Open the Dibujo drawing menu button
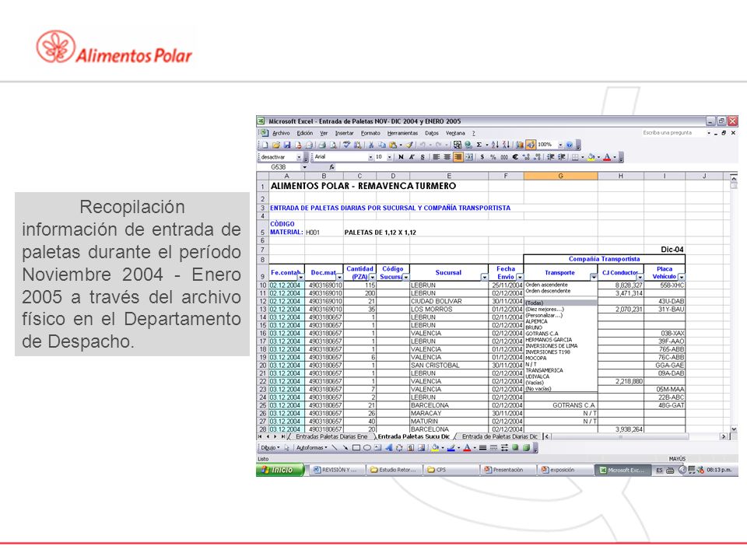Screen dimensions: 747x560 271,448
